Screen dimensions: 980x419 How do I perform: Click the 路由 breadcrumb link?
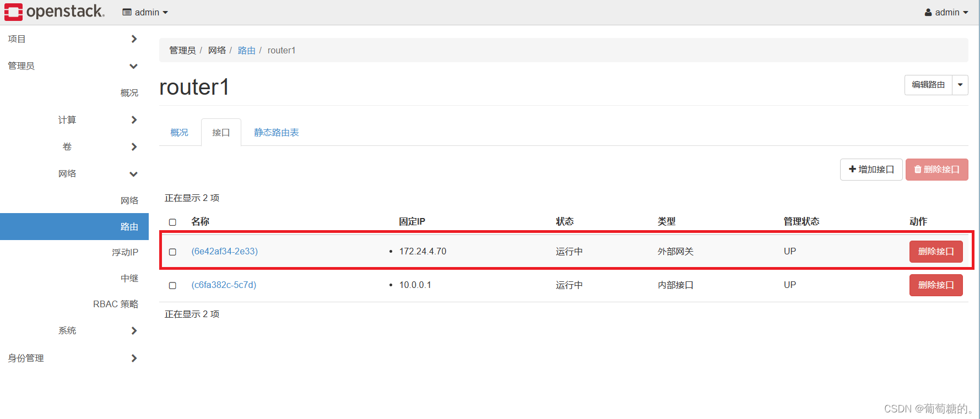[x=246, y=50]
